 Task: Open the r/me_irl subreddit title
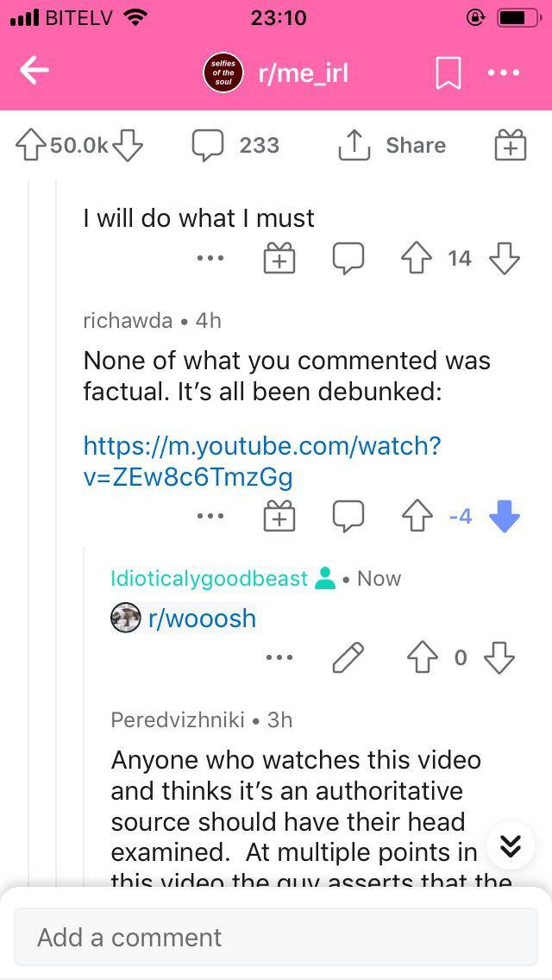coord(303,73)
